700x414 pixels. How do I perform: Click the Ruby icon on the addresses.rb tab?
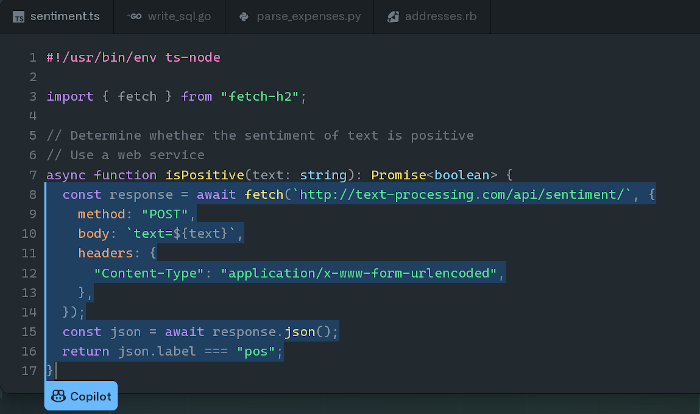393,17
